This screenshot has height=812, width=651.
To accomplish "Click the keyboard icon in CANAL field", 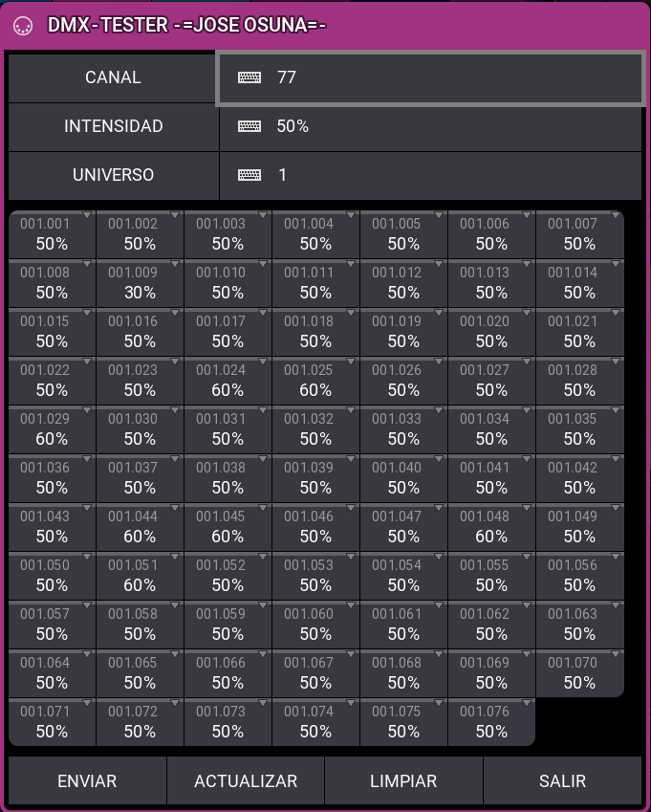I will pyautogui.click(x=250, y=77).
